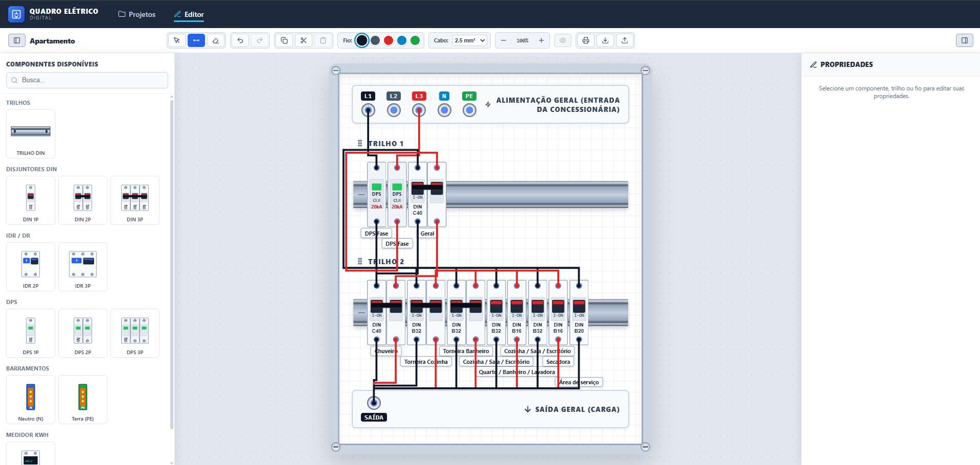Pick the DIN 2P breaker component
Screen dimensions: 980x465
83,200
